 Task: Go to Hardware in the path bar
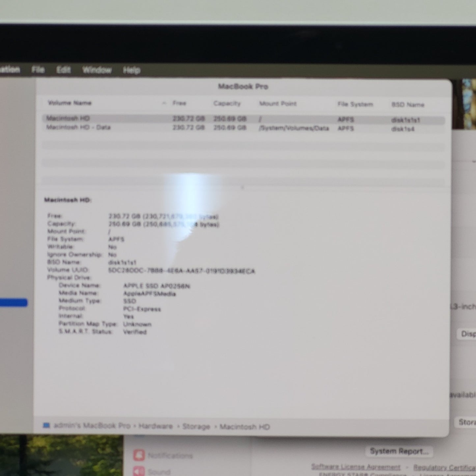[x=155, y=426]
